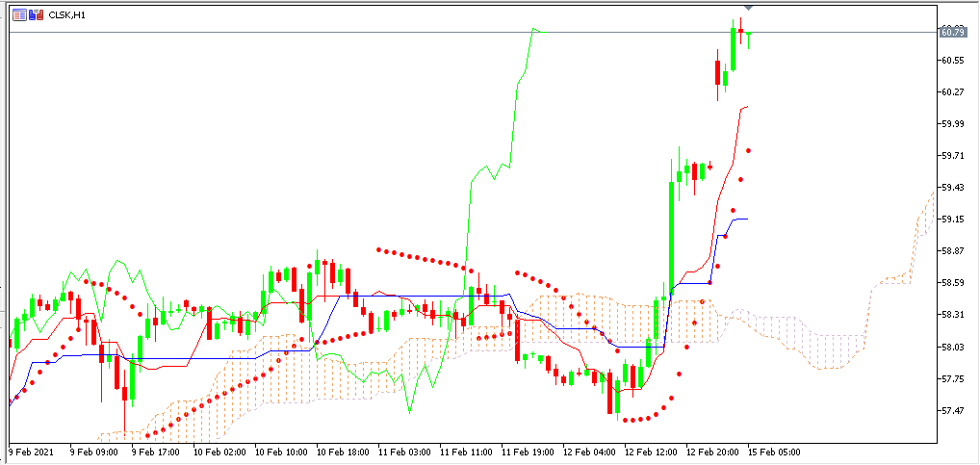This screenshot has width=980, height=465.
Task: Click the 60.55 price scale label
Action: (952, 60)
